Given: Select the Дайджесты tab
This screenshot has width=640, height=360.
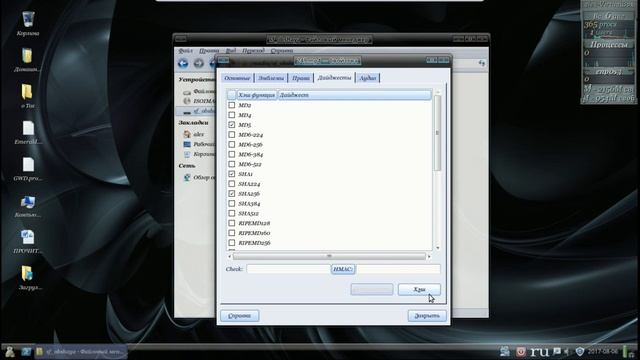Looking at the screenshot, I should [334, 78].
